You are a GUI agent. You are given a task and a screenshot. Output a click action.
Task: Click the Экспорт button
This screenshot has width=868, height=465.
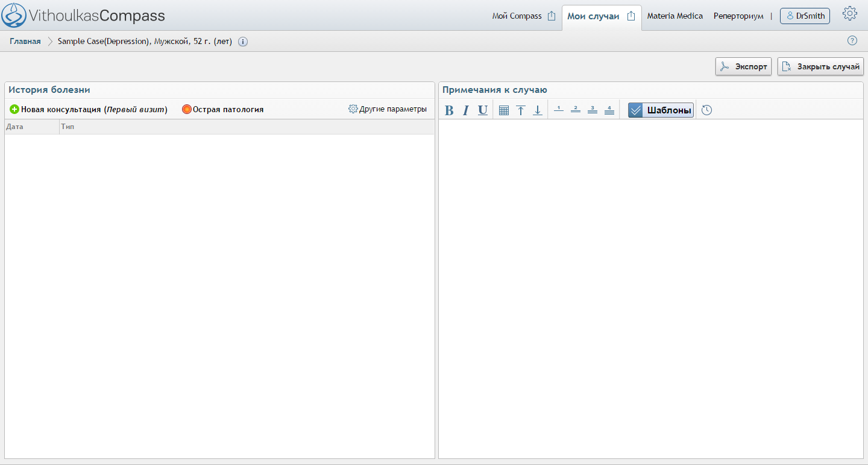(743, 66)
